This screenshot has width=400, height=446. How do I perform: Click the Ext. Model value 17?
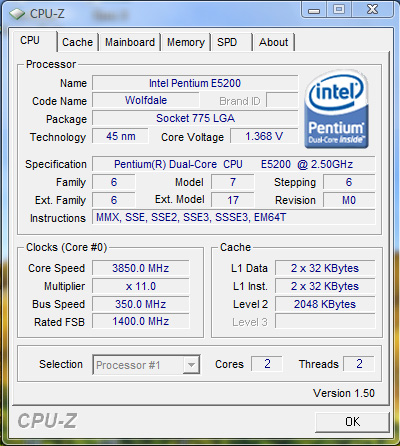(233, 200)
